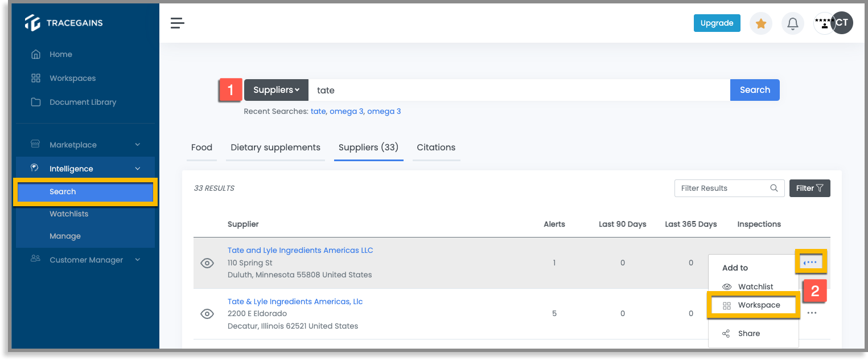This screenshot has width=868, height=360.
Task: Click the Marketplace store icon
Action: [x=35, y=145]
